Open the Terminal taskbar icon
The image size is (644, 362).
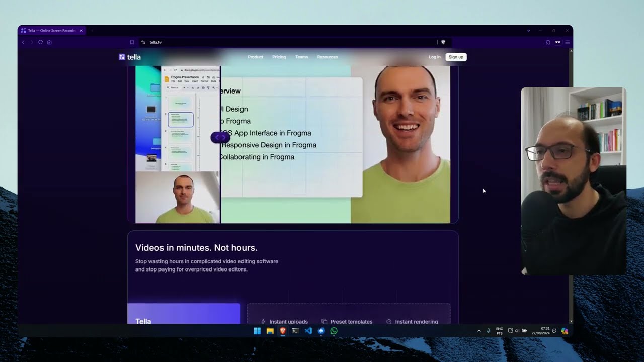295,331
